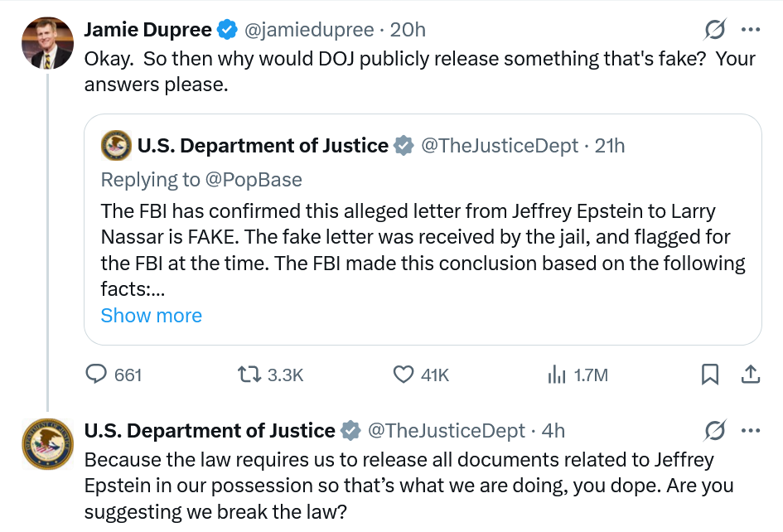
Task: Open @PopBase mention in quoted tweet
Action: point(254,180)
